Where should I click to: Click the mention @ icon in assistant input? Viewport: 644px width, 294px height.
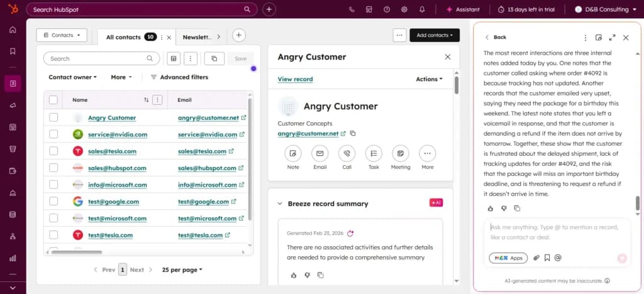[558, 258]
